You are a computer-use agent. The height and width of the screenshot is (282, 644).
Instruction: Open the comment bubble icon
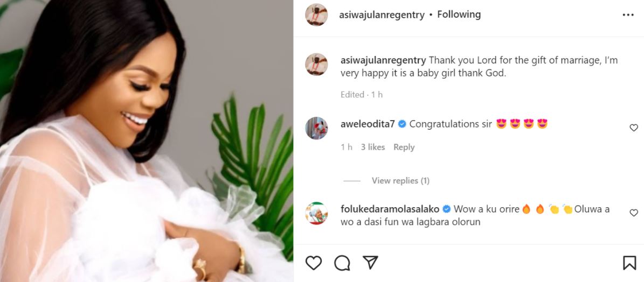tap(342, 263)
